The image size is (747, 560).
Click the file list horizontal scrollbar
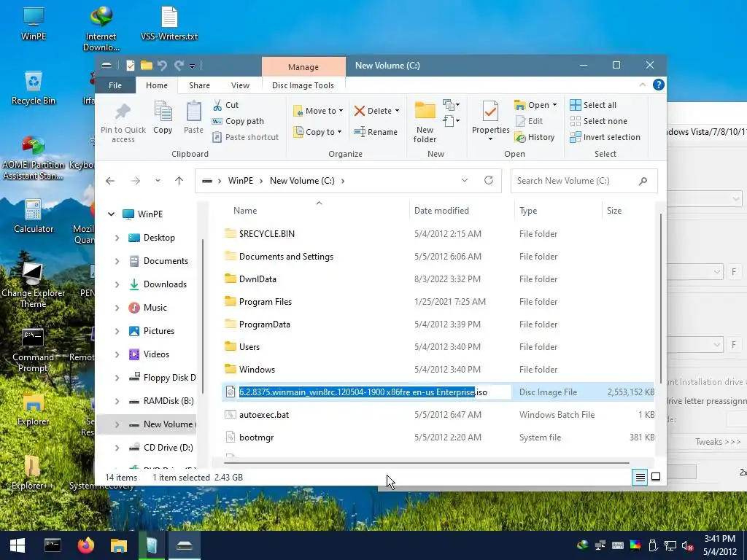coord(426,462)
